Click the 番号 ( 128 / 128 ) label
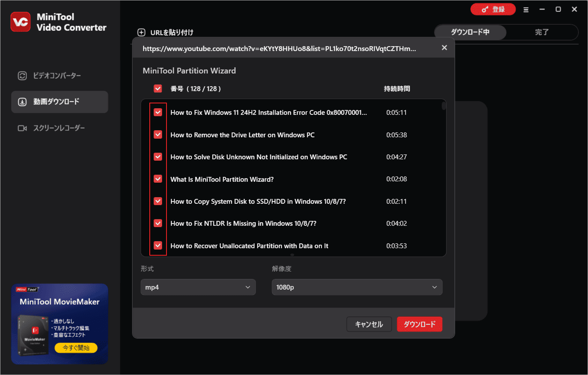Image resolution: width=588 pixels, height=375 pixels. point(196,88)
